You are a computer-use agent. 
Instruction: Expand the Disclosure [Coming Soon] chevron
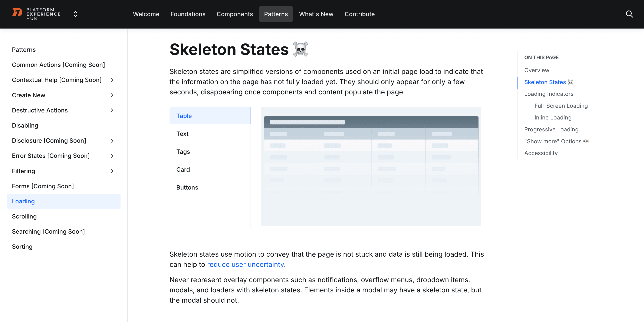[112, 141]
